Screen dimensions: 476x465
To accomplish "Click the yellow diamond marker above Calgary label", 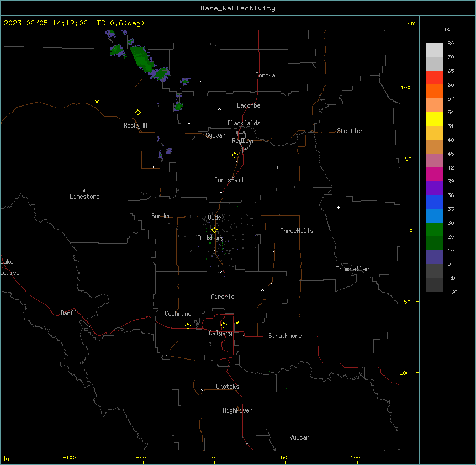I will coord(224,325).
